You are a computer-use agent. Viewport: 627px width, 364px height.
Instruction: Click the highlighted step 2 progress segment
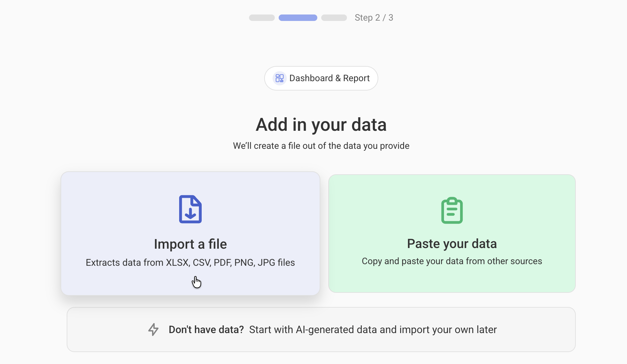[297, 18]
